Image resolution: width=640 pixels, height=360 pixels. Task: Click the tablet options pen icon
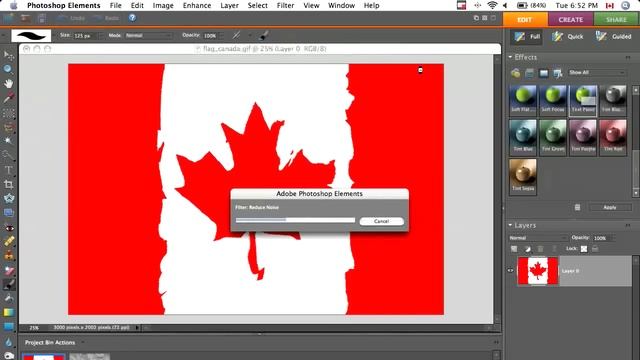(264, 36)
